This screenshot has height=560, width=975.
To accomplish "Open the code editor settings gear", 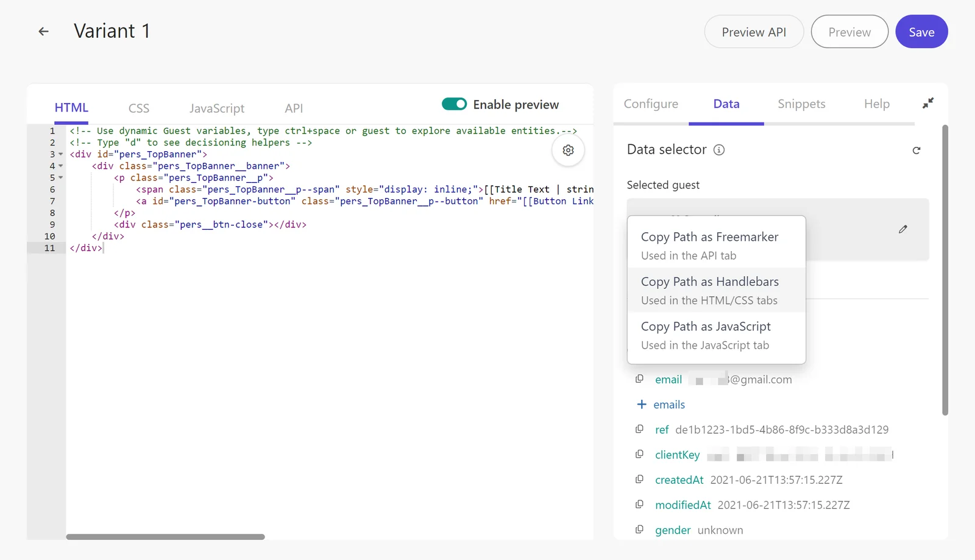I will point(568,150).
